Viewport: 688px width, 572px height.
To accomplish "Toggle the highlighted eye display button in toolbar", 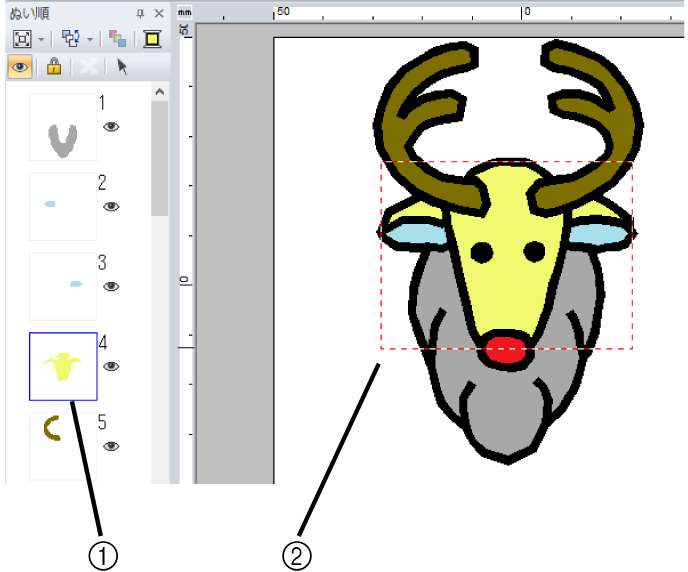I will tap(20, 67).
